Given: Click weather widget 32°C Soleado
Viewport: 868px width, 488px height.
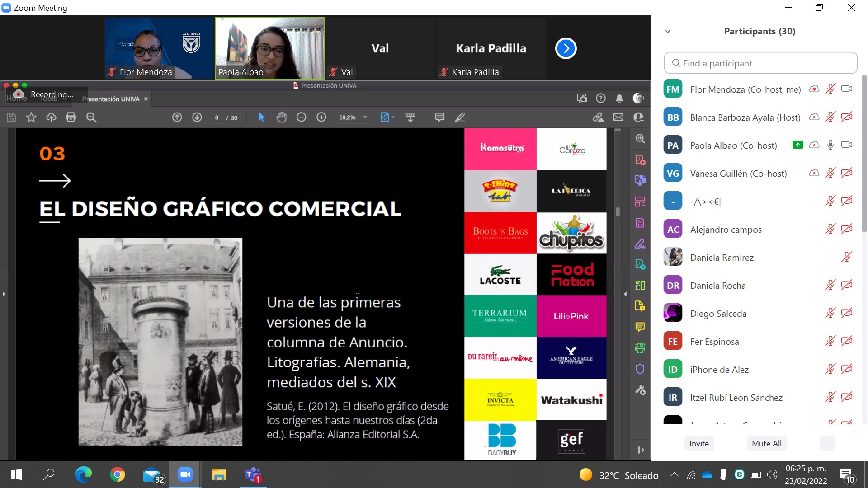Looking at the screenshot, I should [619, 475].
